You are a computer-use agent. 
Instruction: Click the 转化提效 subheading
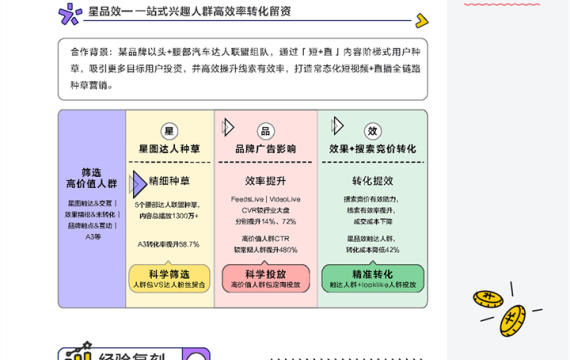coord(373,181)
